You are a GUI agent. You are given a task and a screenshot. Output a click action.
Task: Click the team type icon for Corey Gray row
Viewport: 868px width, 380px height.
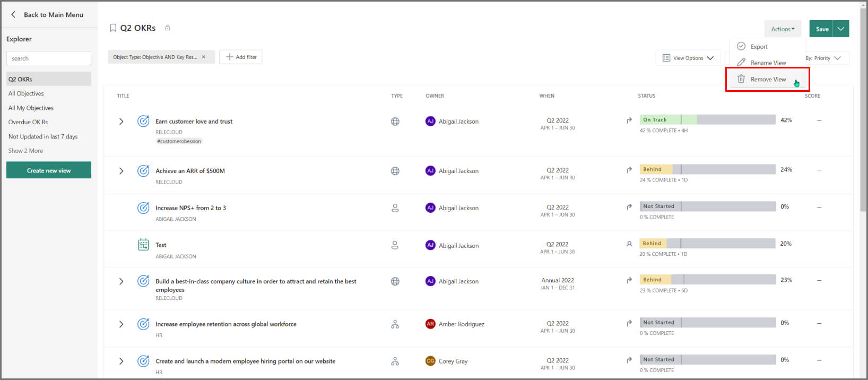pyautogui.click(x=395, y=361)
